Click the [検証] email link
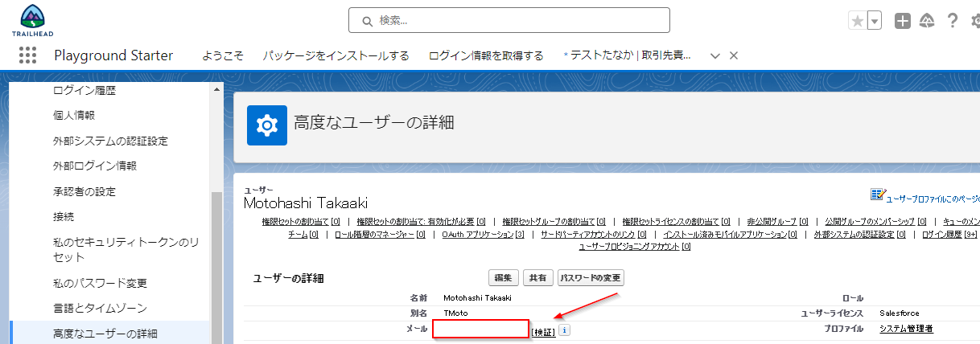Image resolution: width=980 pixels, height=344 pixels. click(543, 330)
